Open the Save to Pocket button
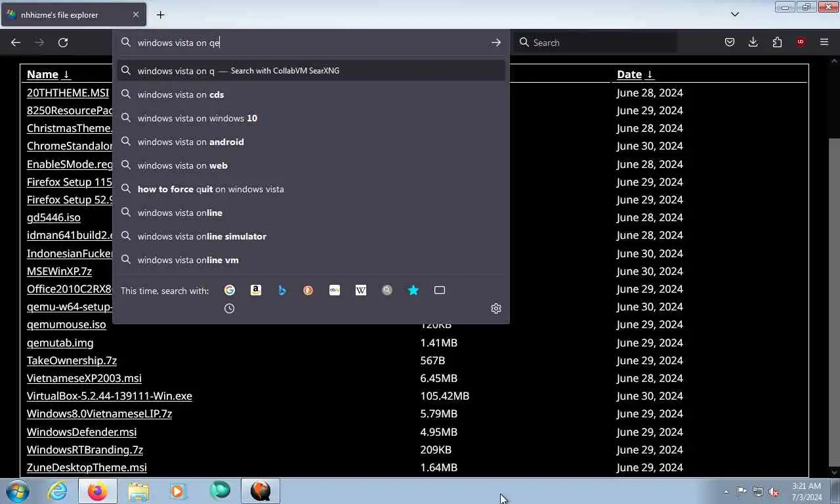Viewport: 840px width, 504px height. tap(729, 42)
